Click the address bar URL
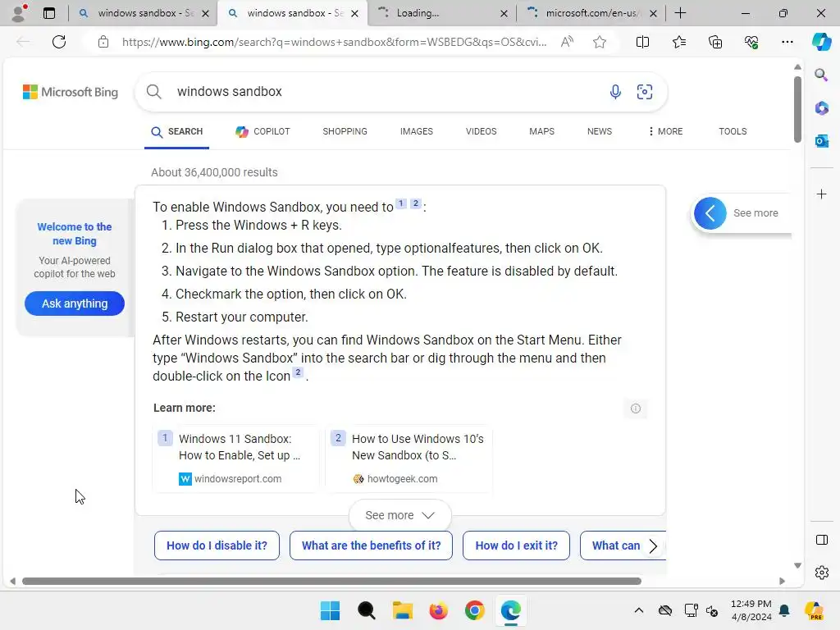Screen dimensions: 840x630 (x=335, y=42)
